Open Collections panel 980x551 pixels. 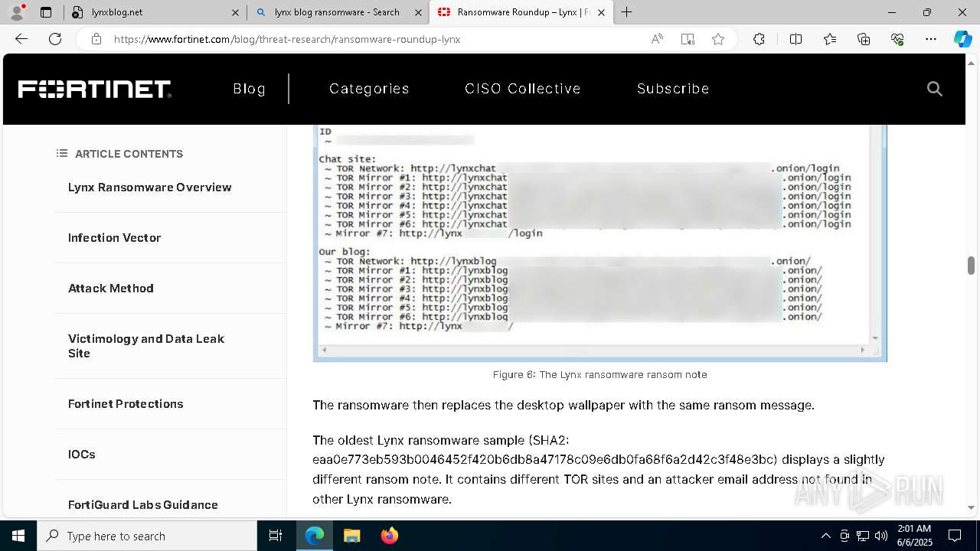864,39
